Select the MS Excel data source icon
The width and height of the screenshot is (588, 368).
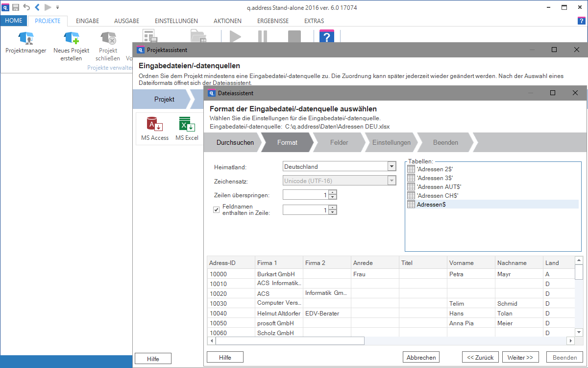187,129
